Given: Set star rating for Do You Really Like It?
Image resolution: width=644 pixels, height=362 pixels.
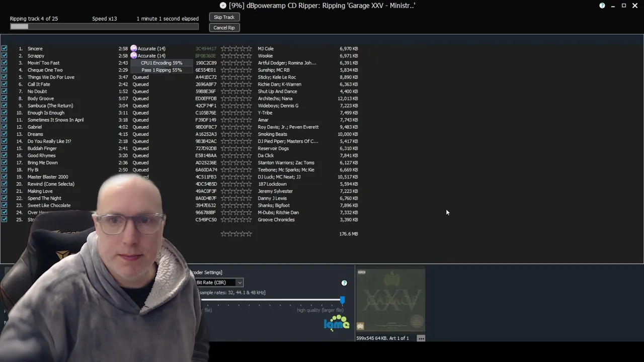Looking at the screenshot, I should click(236, 141).
